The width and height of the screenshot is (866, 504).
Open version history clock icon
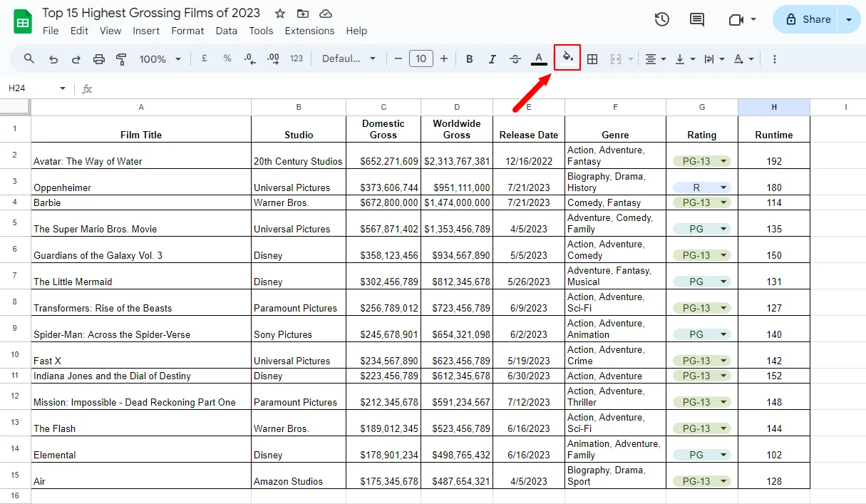[662, 19]
